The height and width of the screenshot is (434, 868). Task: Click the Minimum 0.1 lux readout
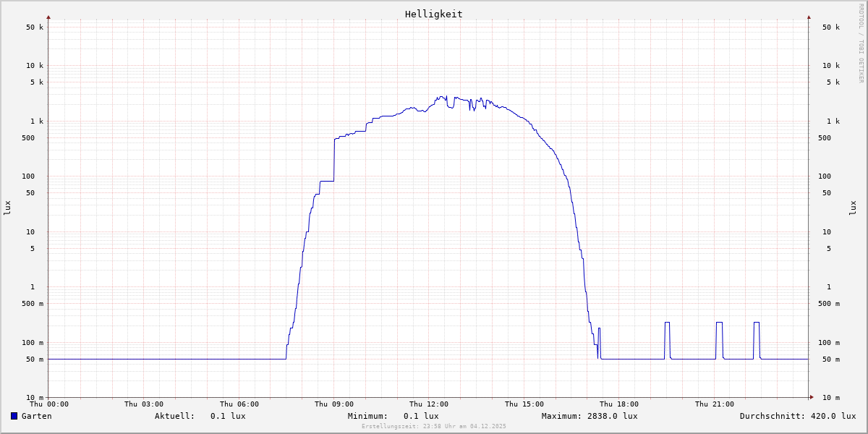click(x=421, y=416)
